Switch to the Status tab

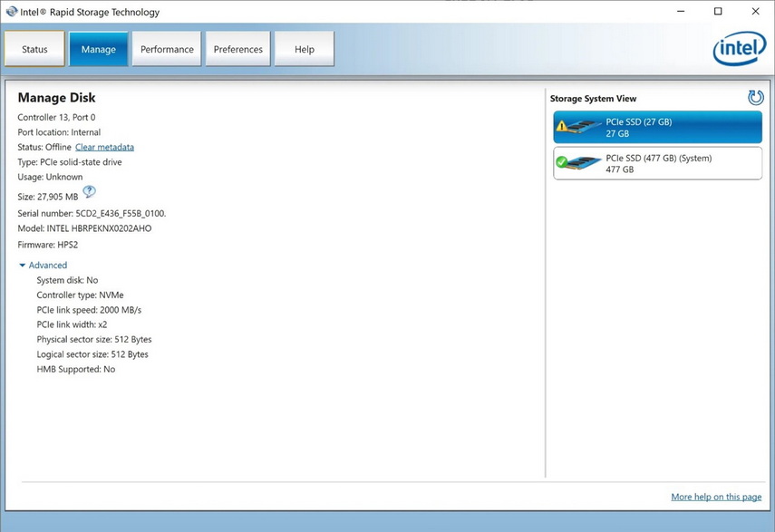pyautogui.click(x=34, y=49)
